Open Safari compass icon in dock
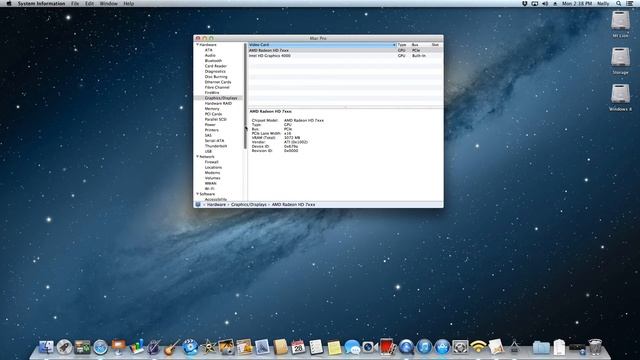The image size is (640, 360). [100, 347]
